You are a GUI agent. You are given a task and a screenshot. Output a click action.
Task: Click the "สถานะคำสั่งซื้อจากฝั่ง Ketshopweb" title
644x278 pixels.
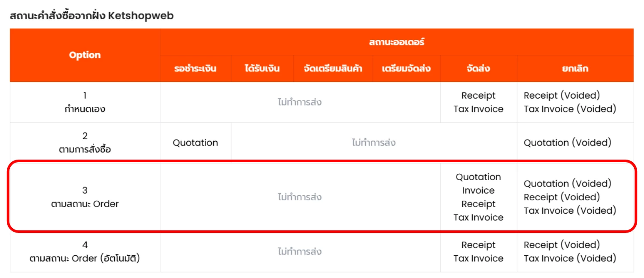pos(91,16)
